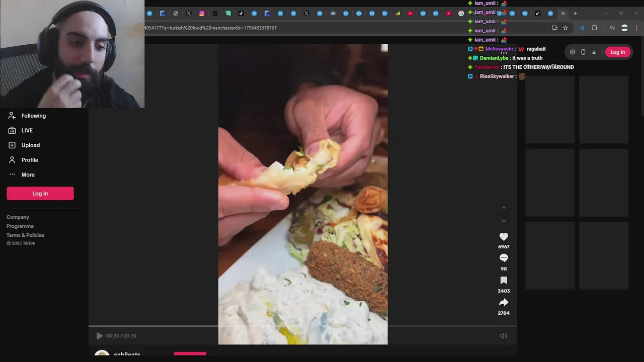Go to next video with down chevron
The height and width of the screenshot is (362, 644).
(x=504, y=221)
